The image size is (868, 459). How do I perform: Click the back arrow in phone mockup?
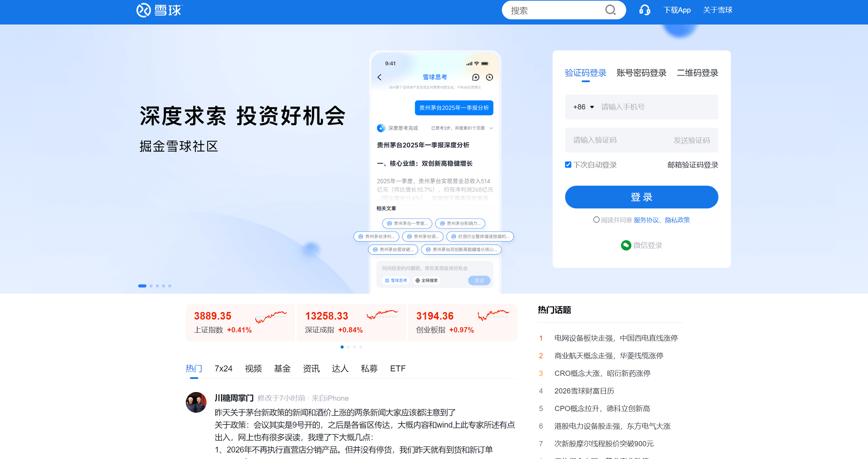click(379, 77)
